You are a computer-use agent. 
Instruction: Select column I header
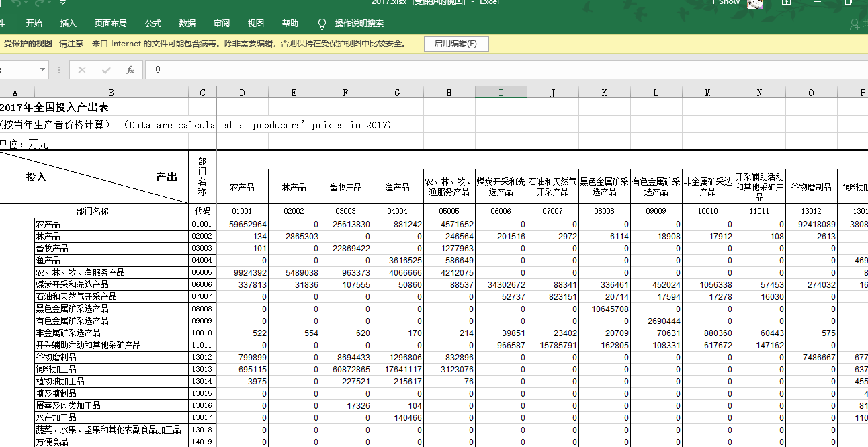[x=501, y=93]
